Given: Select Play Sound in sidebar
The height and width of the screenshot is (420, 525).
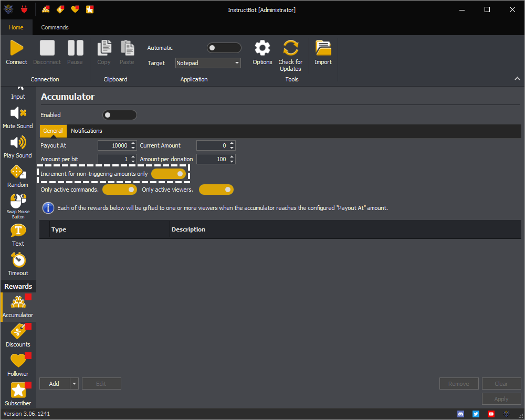Looking at the screenshot, I should tap(18, 147).
